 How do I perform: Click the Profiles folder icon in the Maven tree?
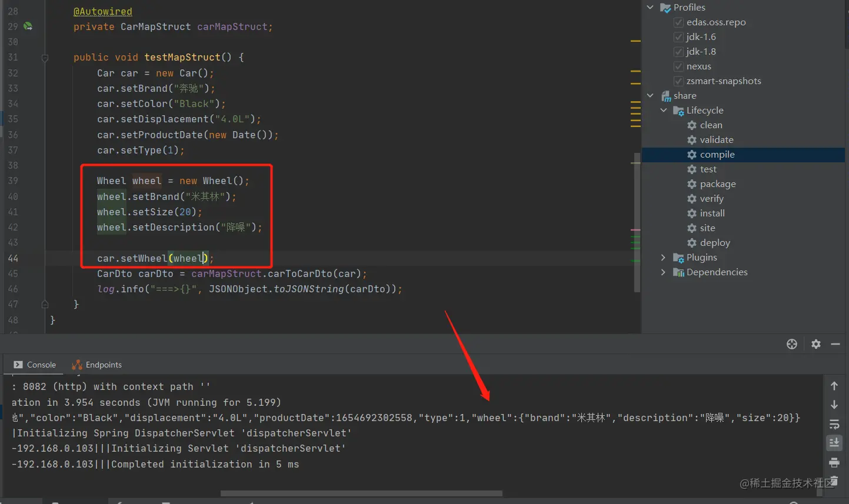[x=665, y=8]
